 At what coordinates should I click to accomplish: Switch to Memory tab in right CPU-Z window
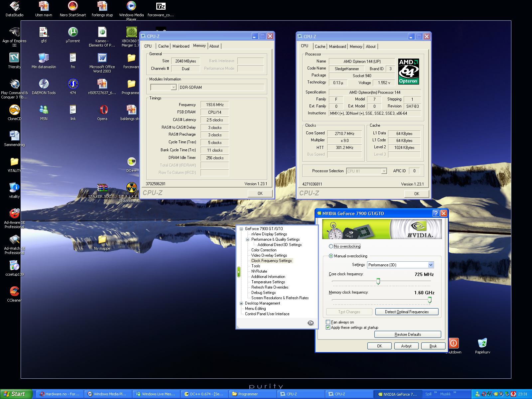pyautogui.click(x=356, y=47)
